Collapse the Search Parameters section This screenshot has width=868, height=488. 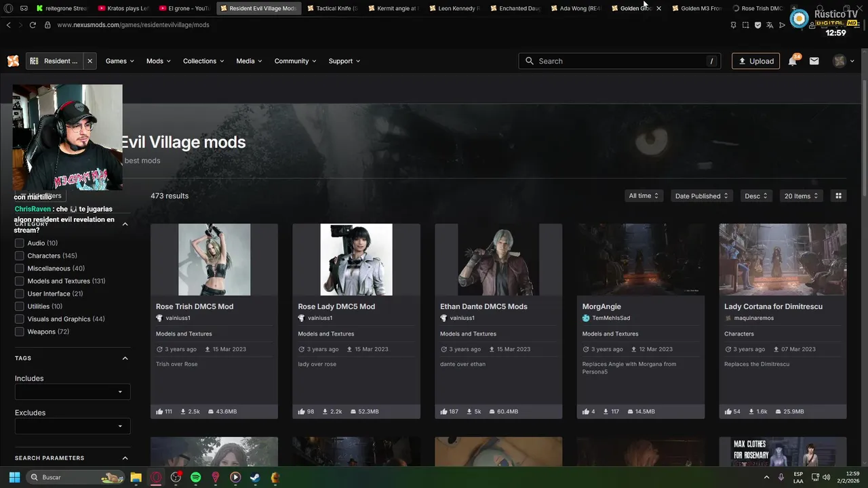tap(125, 458)
